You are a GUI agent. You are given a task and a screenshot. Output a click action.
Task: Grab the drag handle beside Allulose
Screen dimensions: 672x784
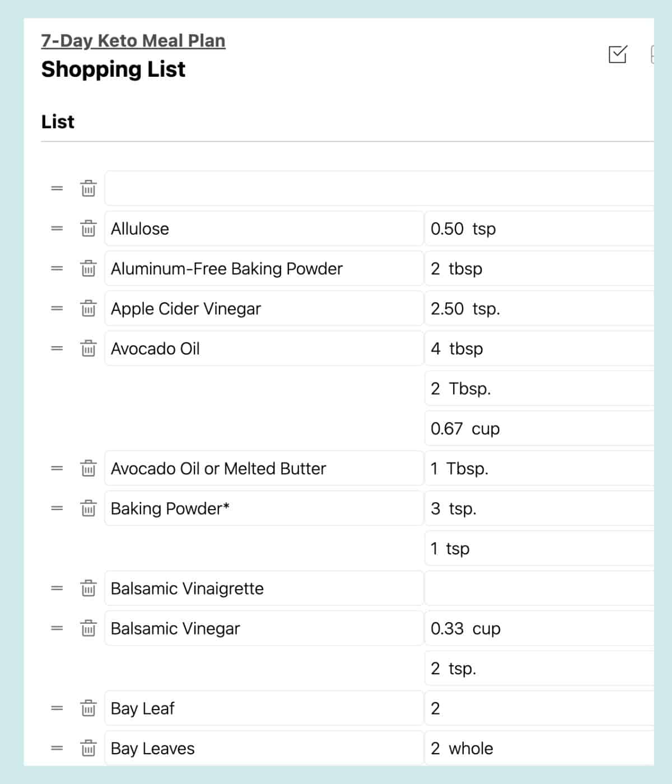coord(57,228)
